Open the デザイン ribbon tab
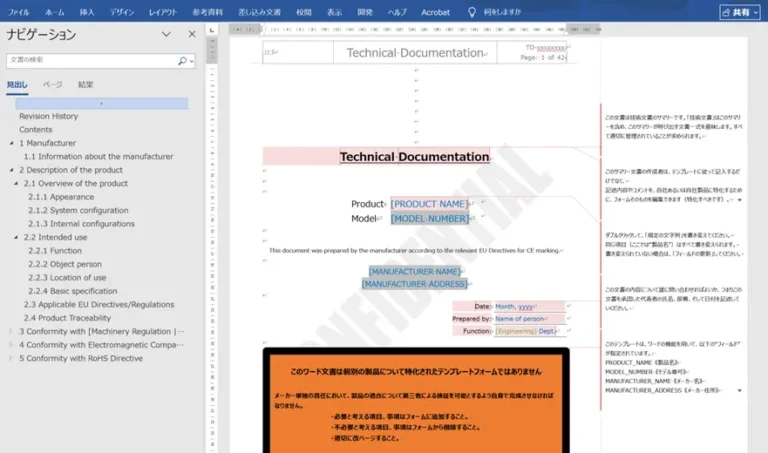Screen dimensions: 768x453 coord(121,12)
